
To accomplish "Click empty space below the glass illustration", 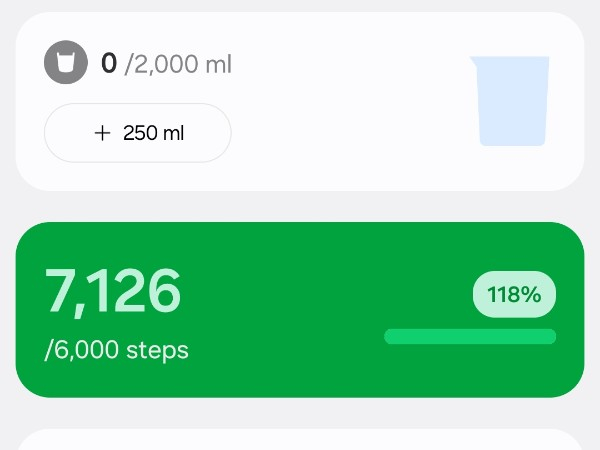I will coord(511,168).
